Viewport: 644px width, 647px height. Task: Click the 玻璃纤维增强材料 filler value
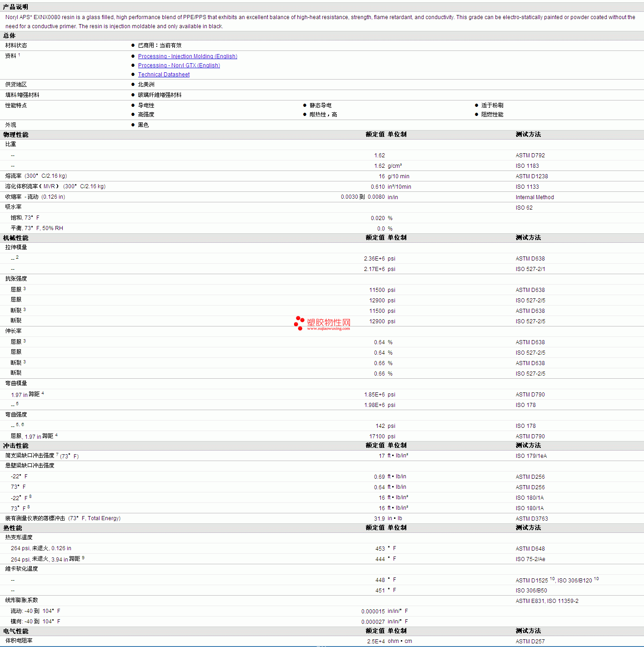click(160, 95)
